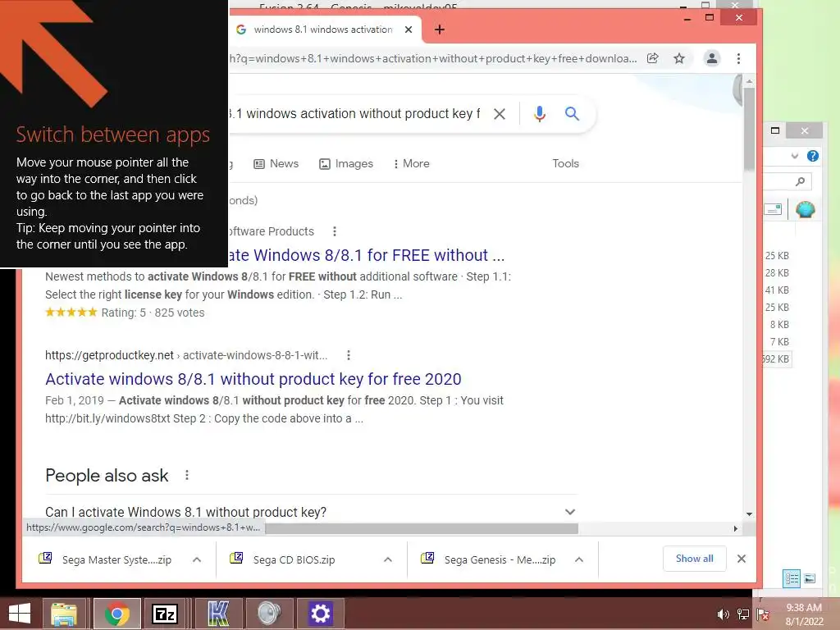The image size is (840, 630).
Task: Start voice search with microphone icon
Action: (x=540, y=113)
